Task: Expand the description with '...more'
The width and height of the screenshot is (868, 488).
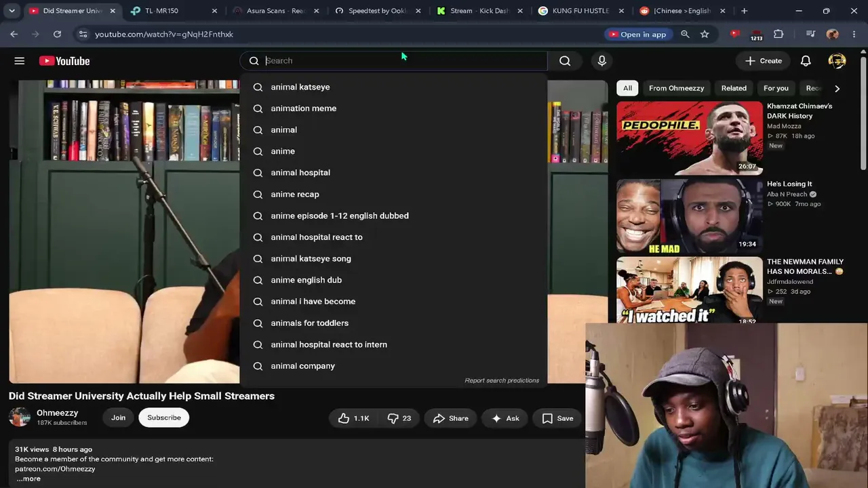Action: point(28,479)
